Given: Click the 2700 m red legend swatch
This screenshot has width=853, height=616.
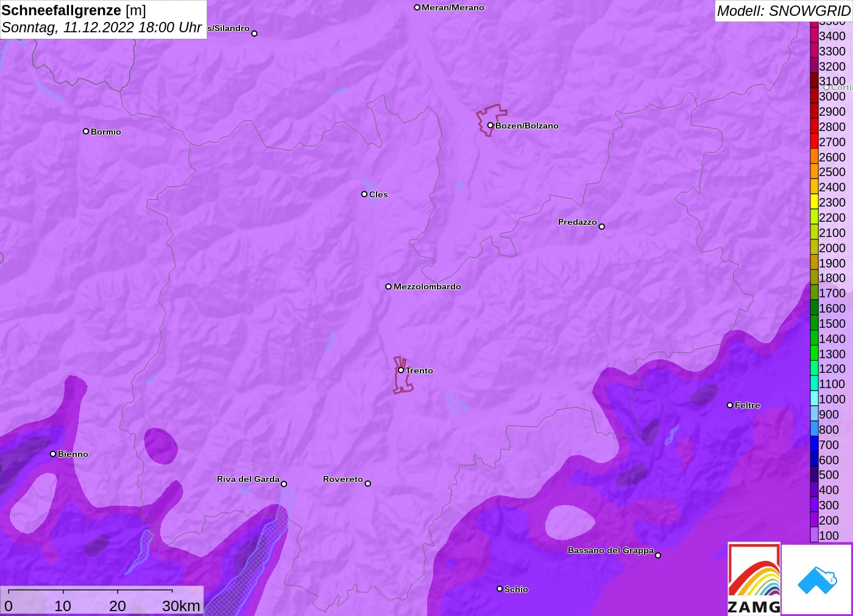Looking at the screenshot, I should (814, 142).
